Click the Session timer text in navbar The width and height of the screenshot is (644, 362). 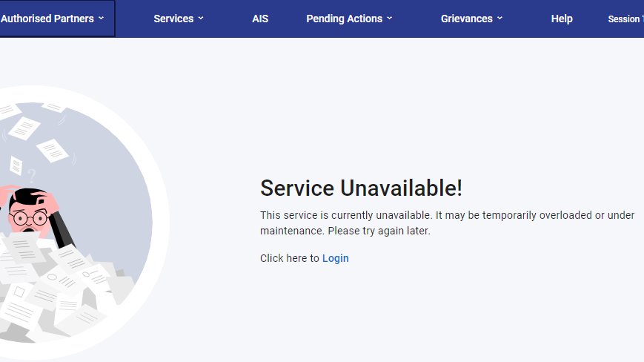click(x=625, y=19)
